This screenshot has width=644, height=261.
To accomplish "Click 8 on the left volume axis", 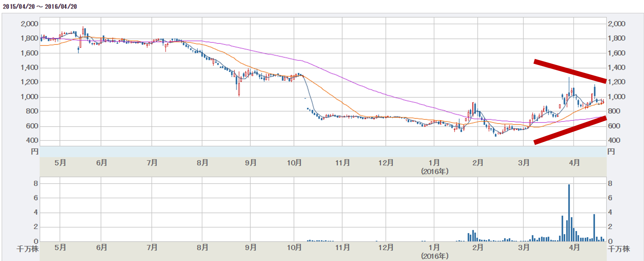I will pos(36,184).
